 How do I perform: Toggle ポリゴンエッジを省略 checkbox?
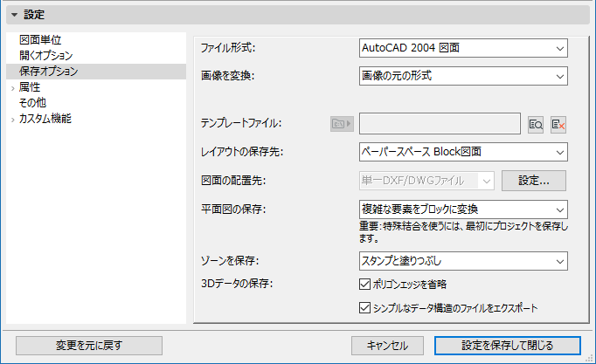point(364,284)
